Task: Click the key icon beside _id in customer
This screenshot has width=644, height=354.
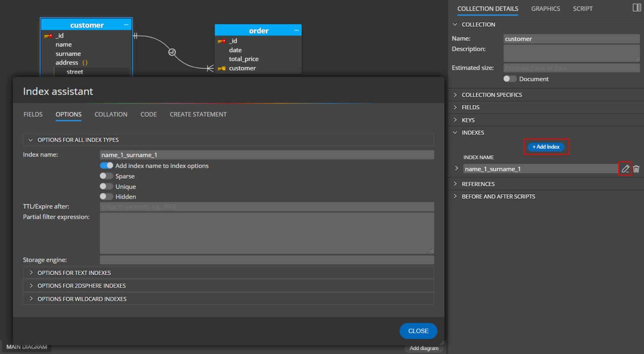Action: [47, 36]
